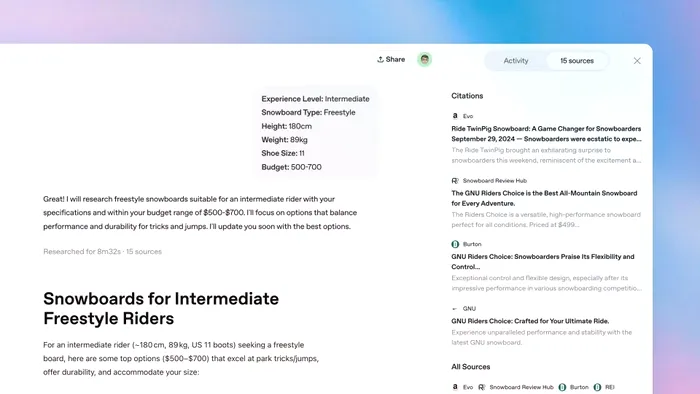
Task: Open the GNU Riders Choice All-Mountain citation
Action: pos(544,198)
